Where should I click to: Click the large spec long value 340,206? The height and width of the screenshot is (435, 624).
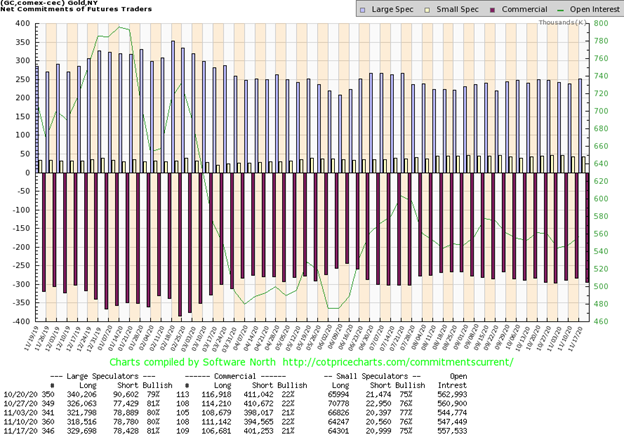[x=82, y=394]
